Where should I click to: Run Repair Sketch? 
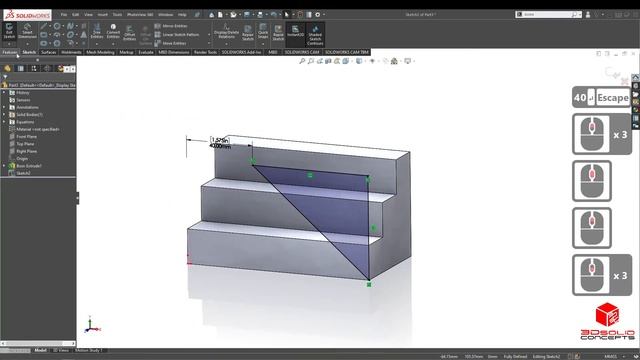click(x=248, y=32)
